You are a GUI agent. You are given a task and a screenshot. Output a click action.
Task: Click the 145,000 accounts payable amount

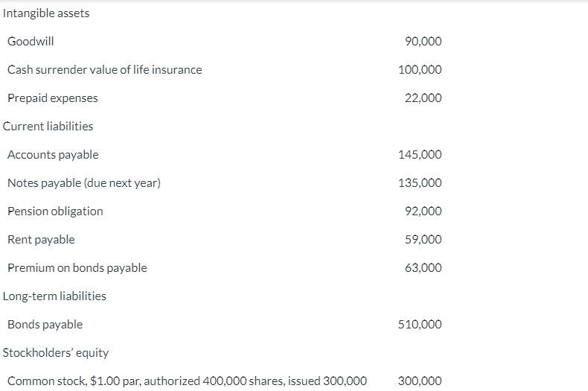[x=420, y=154]
